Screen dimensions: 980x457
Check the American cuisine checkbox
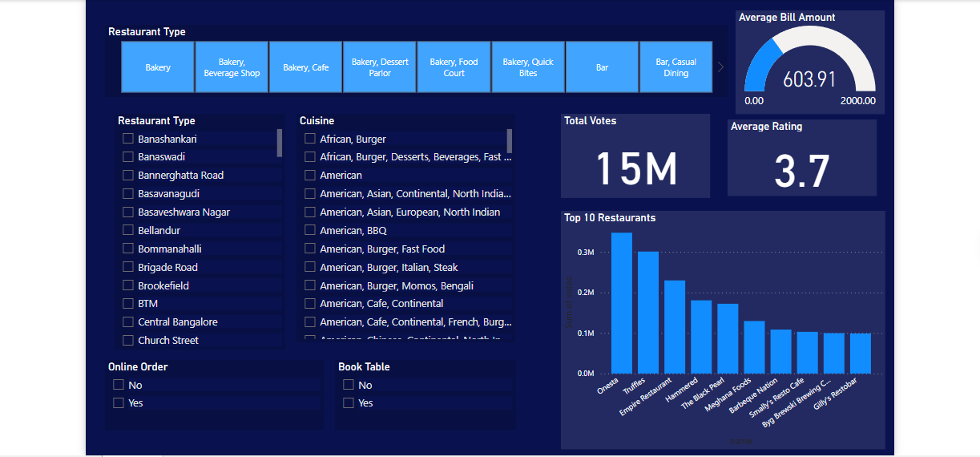pyautogui.click(x=310, y=175)
